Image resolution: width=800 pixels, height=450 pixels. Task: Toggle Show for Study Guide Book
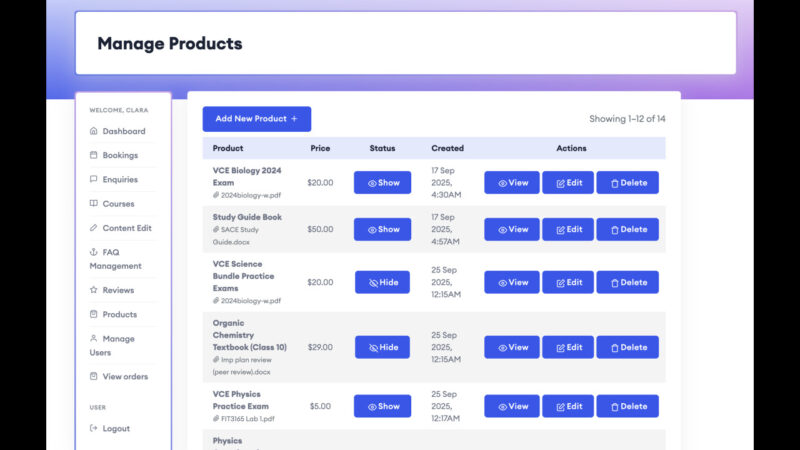(383, 230)
